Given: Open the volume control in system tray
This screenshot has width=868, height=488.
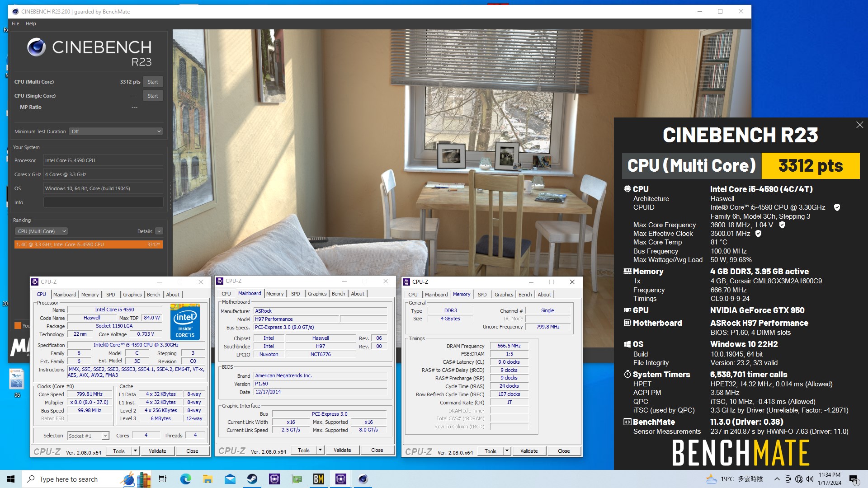Looking at the screenshot, I should click(x=809, y=479).
